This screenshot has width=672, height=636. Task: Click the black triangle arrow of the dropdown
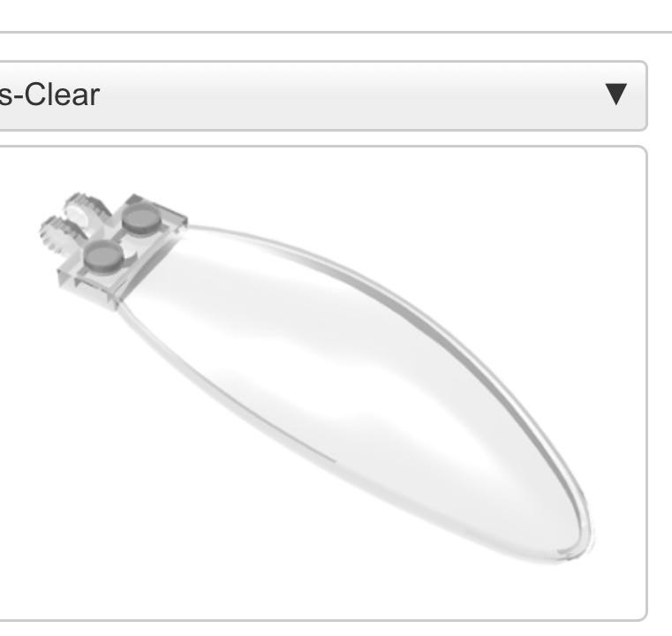tap(616, 95)
